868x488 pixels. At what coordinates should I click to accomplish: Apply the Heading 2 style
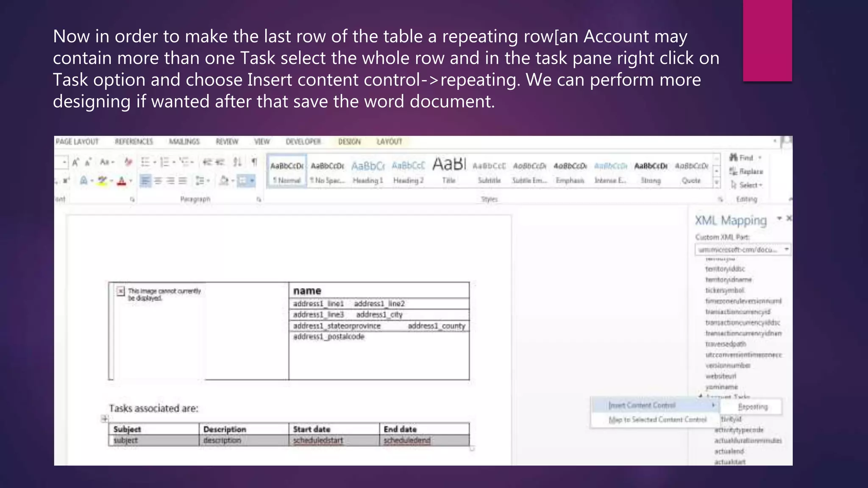coord(408,172)
